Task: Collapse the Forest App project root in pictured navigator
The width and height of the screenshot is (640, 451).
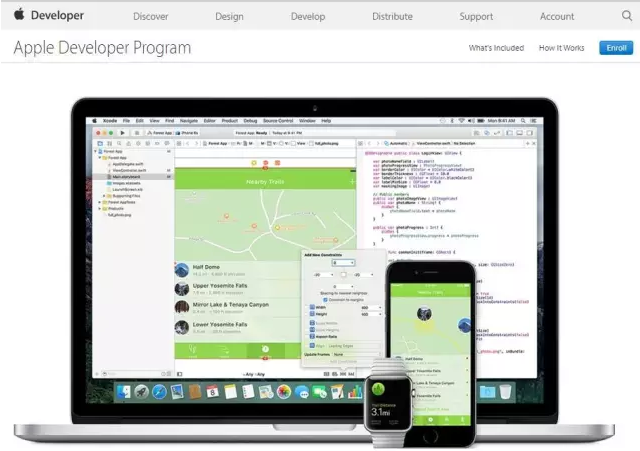Action: pyautogui.click(x=96, y=151)
